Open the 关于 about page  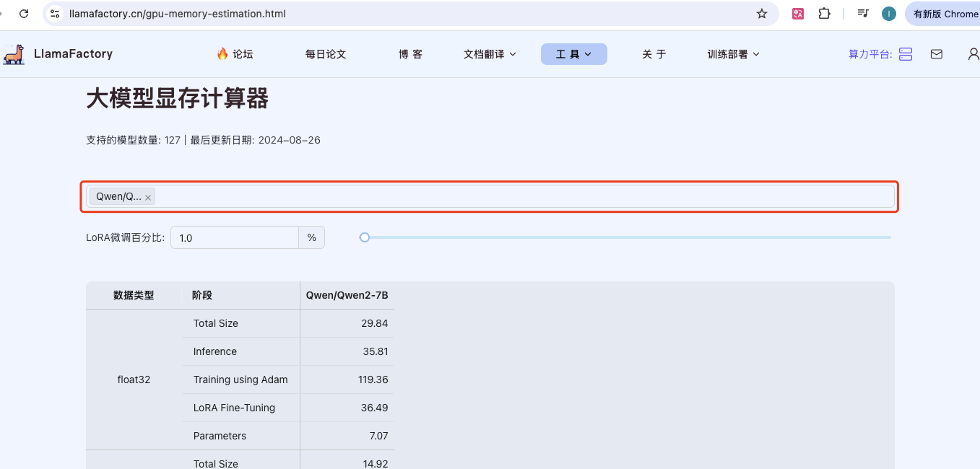point(654,54)
